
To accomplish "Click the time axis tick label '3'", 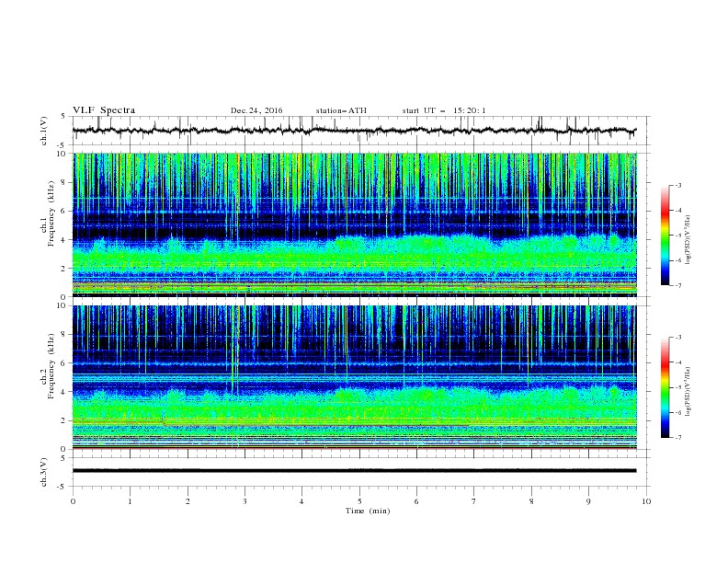I will tap(245, 501).
